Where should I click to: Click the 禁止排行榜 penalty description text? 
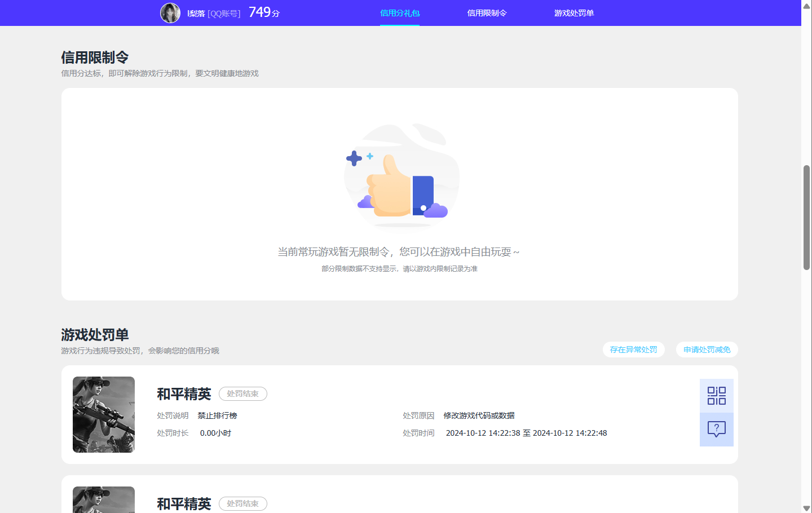coord(218,415)
